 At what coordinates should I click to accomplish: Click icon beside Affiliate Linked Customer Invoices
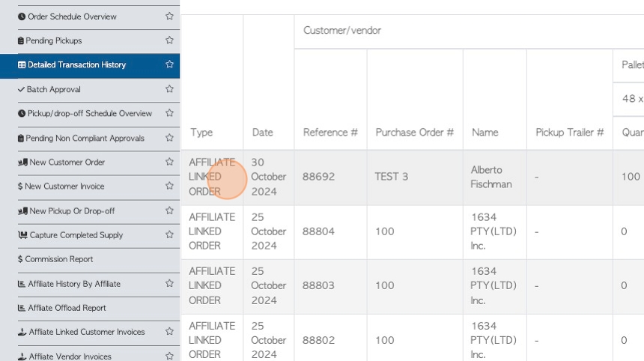[22, 332]
